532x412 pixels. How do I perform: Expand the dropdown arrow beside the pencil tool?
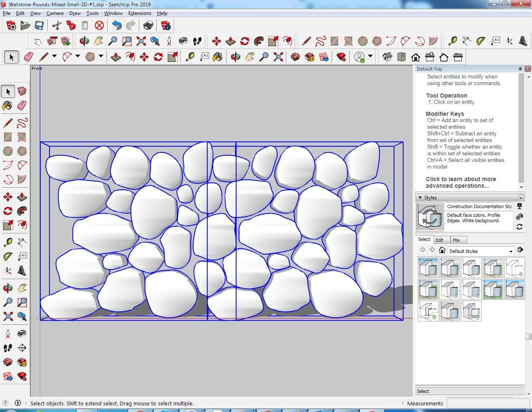tap(54, 56)
